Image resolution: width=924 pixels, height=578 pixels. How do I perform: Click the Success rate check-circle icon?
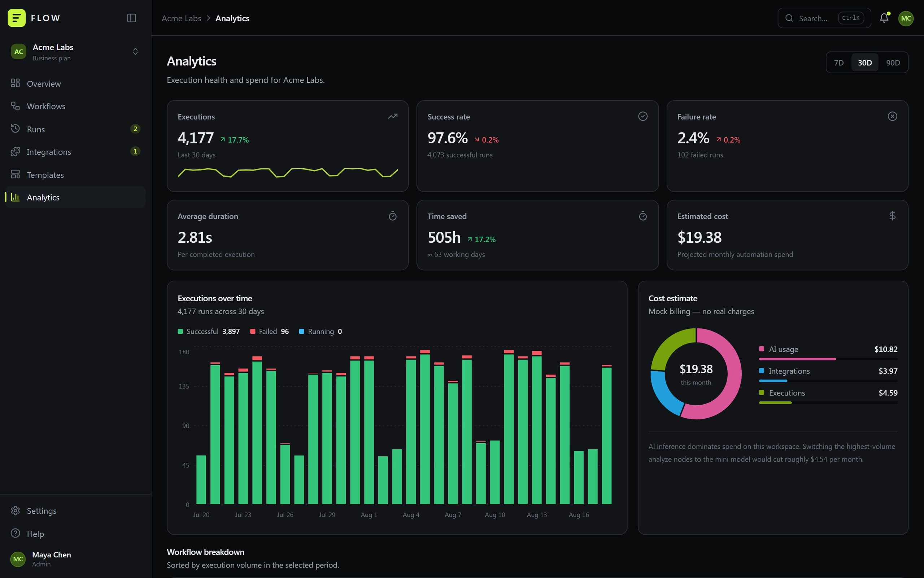tap(642, 116)
